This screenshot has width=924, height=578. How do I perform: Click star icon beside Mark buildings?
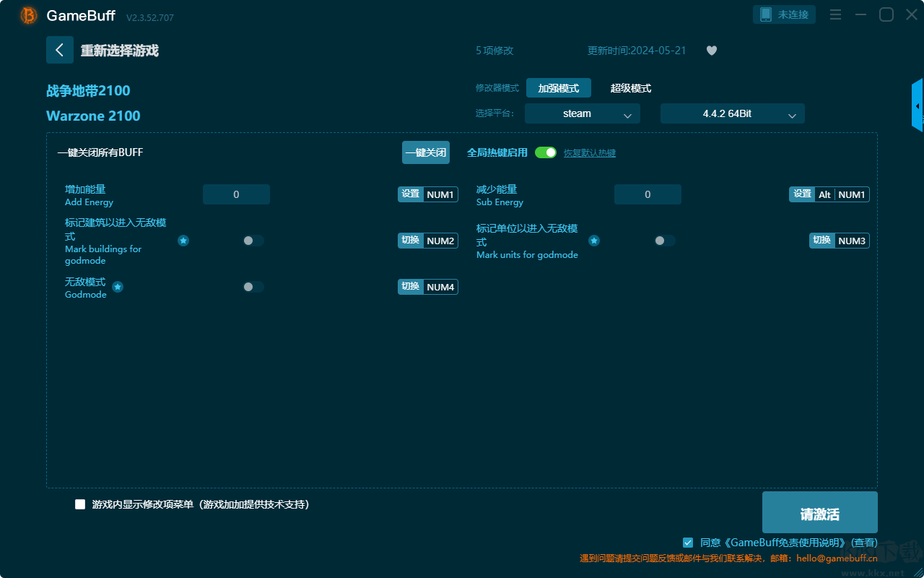click(x=183, y=241)
